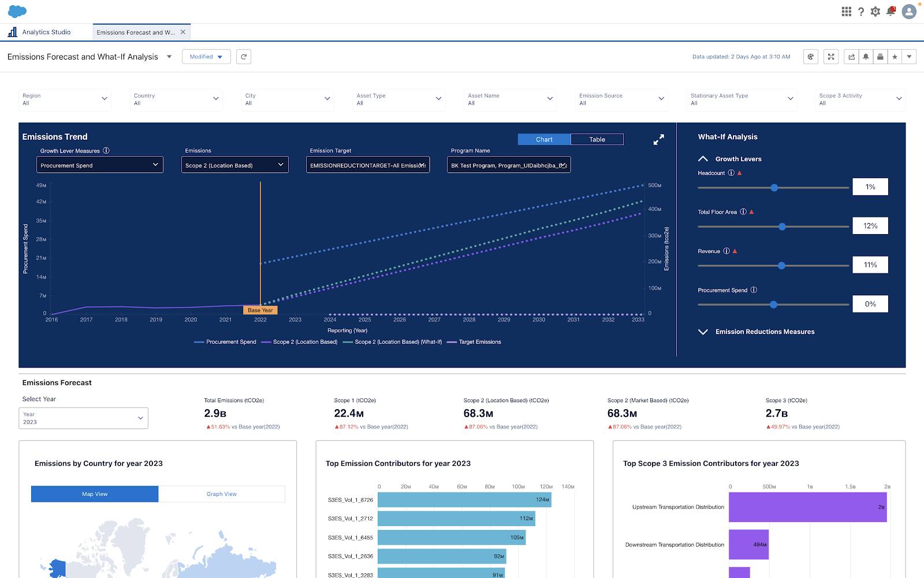924x578 pixels.
Task: Click the Headcount 1% input field
Action: click(870, 187)
